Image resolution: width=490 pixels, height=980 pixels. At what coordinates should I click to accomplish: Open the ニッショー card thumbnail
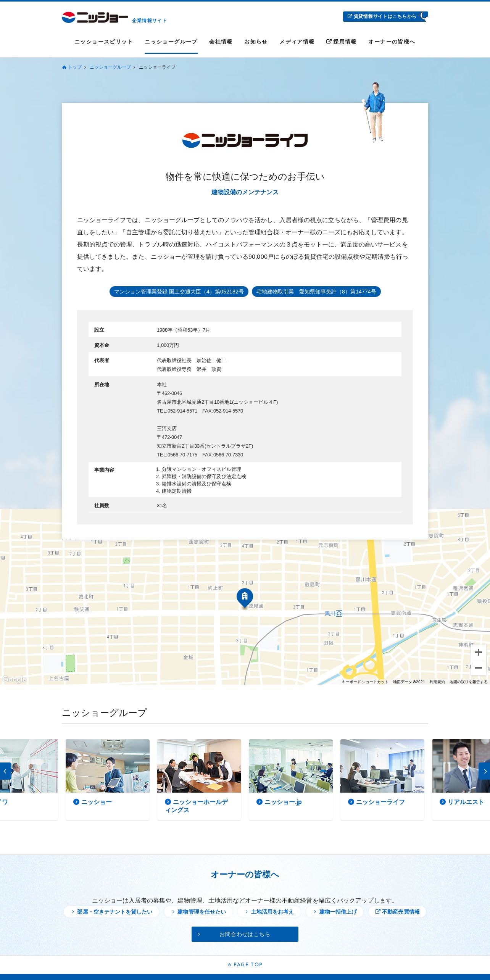click(x=108, y=766)
